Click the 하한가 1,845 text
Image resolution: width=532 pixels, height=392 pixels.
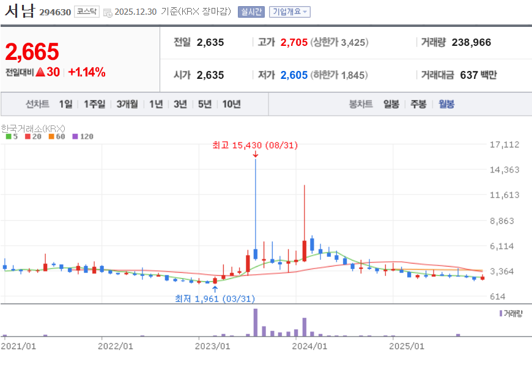339,75
